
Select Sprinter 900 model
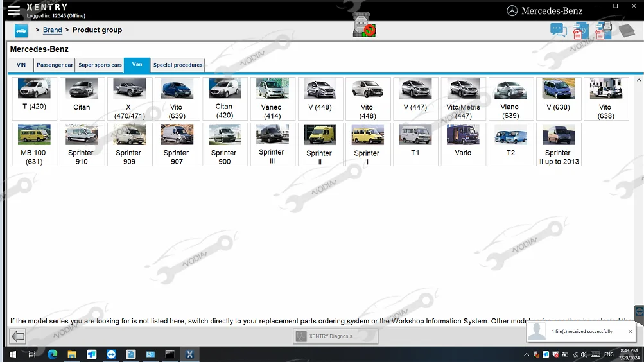coord(225,144)
